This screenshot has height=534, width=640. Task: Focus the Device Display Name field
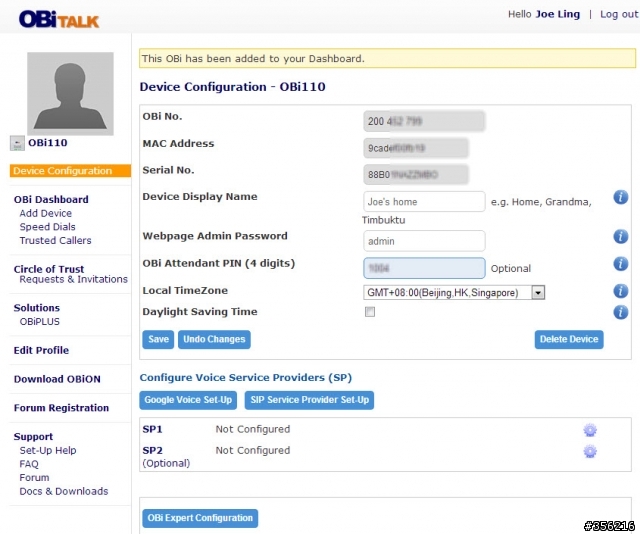click(424, 202)
